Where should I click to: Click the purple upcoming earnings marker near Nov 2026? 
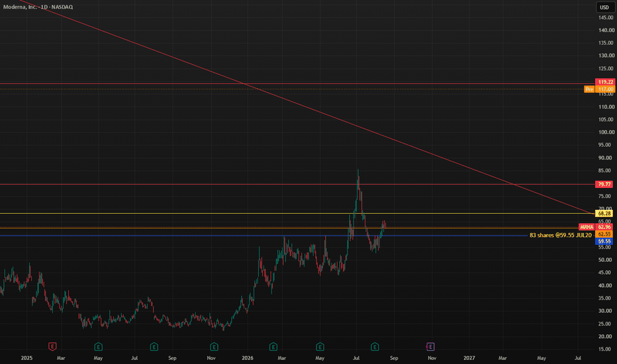(430, 347)
